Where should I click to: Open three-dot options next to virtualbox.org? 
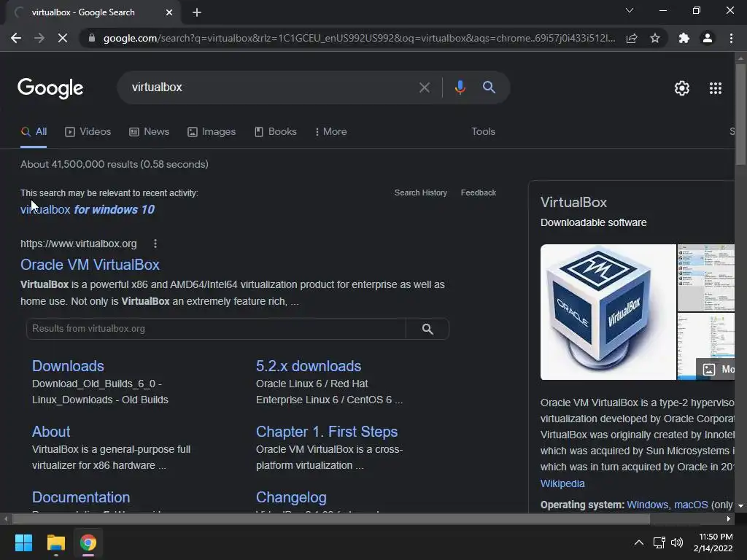[x=155, y=244]
